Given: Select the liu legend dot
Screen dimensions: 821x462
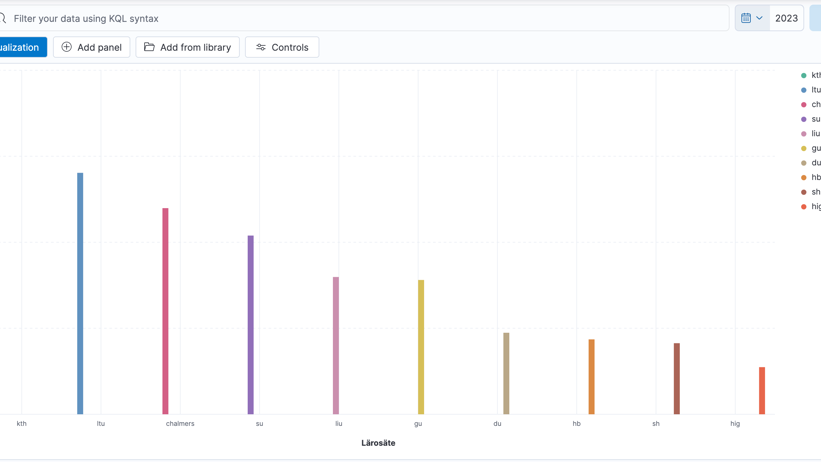Looking at the screenshot, I should tap(804, 133).
